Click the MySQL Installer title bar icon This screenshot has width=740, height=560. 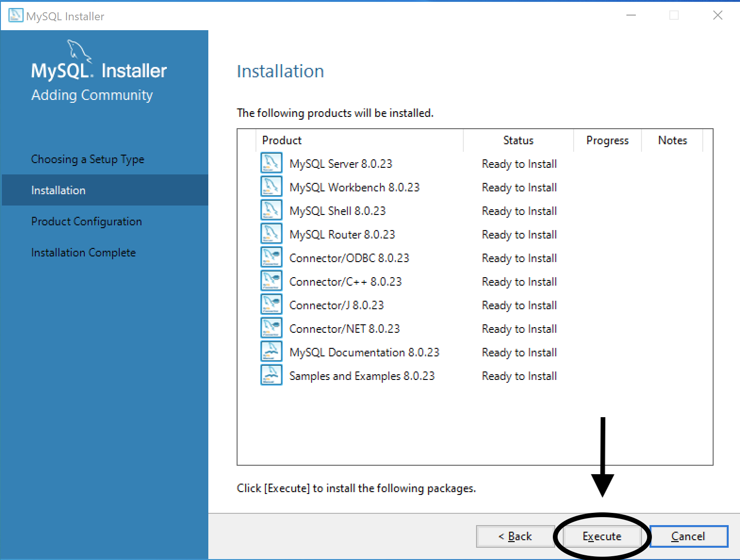click(x=16, y=16)
